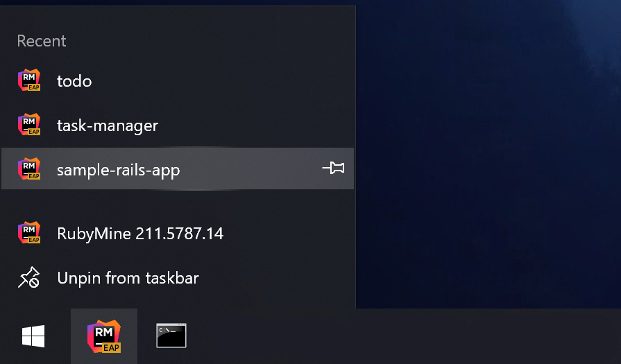The height and width of the screenshot is (364, 621).
Task: Open the task-manager recent project
Action: pos(178,125)
